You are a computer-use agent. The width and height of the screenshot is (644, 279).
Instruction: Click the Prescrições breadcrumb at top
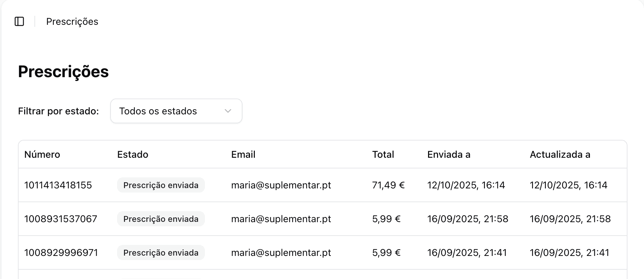pos(72,21)
